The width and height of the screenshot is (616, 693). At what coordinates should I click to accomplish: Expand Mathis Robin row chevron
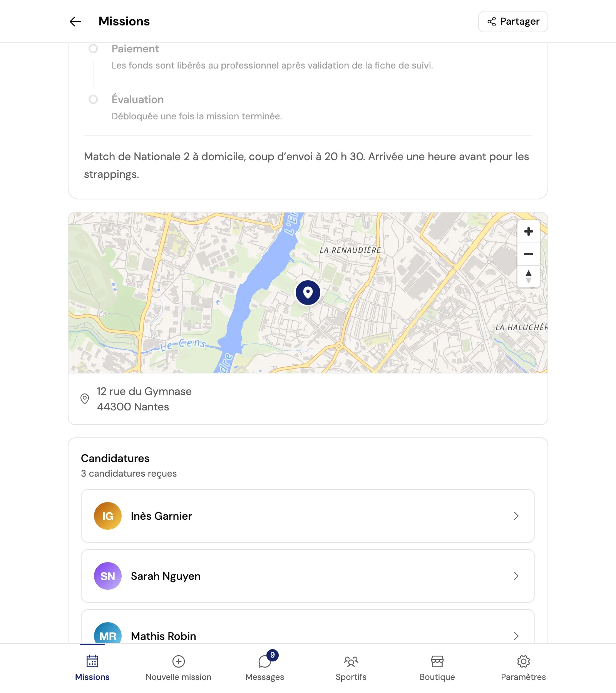(516, 636)
